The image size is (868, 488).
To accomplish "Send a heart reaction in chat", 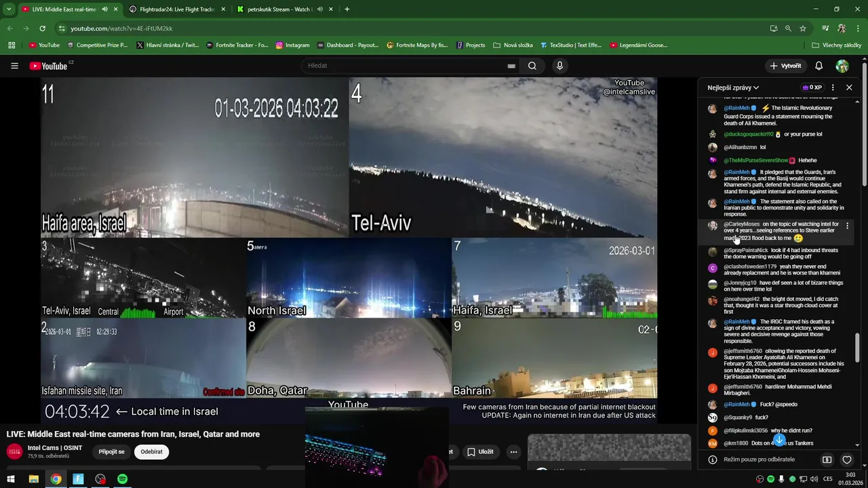I will [x=847, y=460].
